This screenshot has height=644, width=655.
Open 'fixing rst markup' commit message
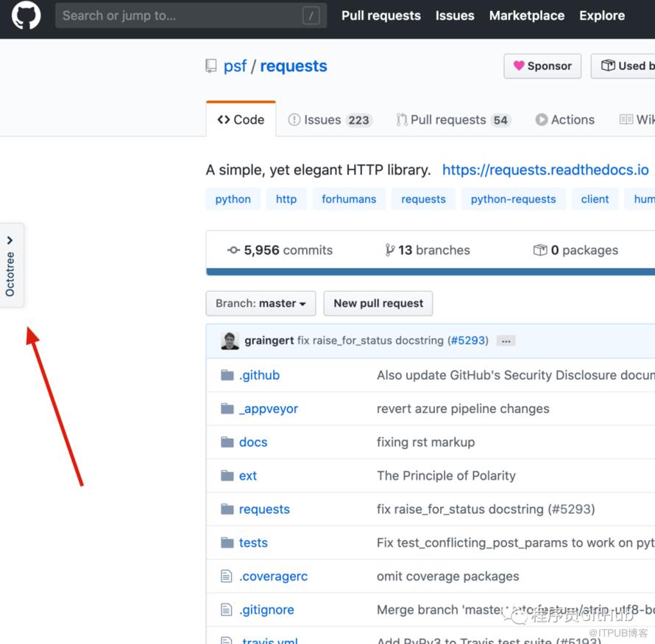click(425, 442)
